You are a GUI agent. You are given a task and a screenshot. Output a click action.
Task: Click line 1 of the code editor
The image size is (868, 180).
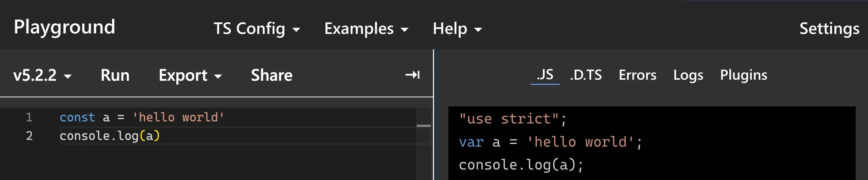(x=142, y=118)
